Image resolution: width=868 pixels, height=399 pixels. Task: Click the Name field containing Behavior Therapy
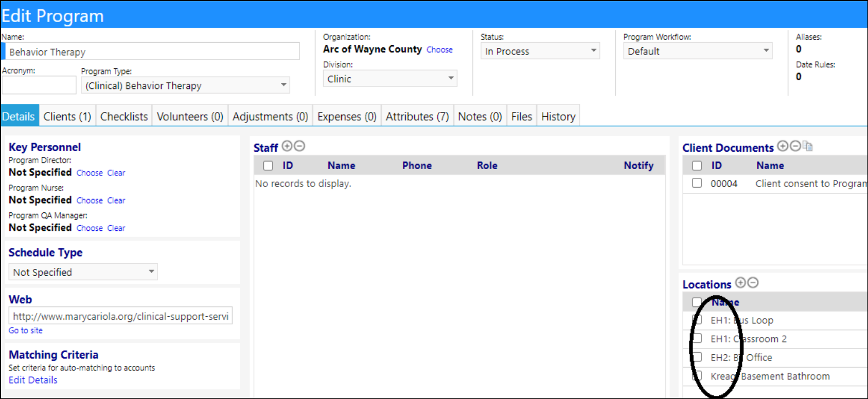tap(151, 51)
